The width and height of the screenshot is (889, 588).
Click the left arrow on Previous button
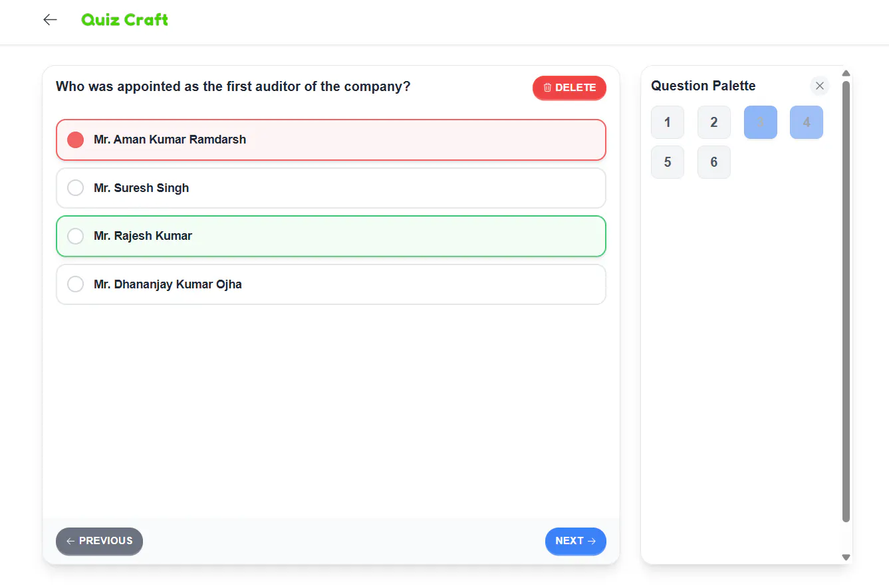point(70,541)
